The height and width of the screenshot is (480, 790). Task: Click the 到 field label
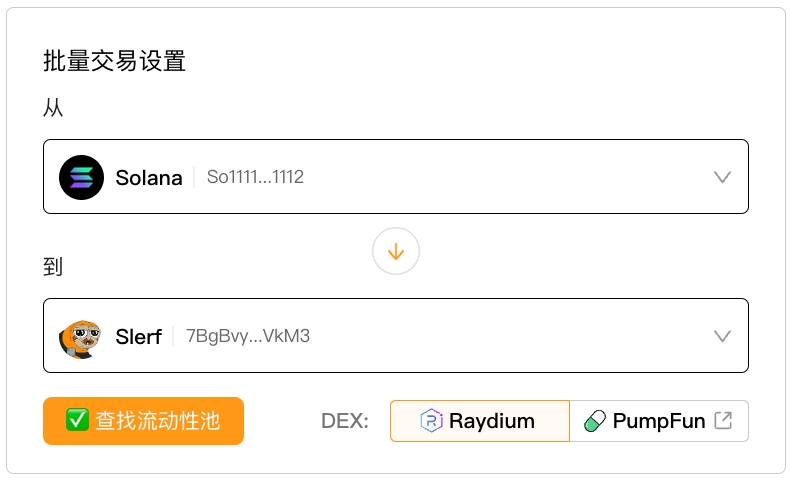53,267
